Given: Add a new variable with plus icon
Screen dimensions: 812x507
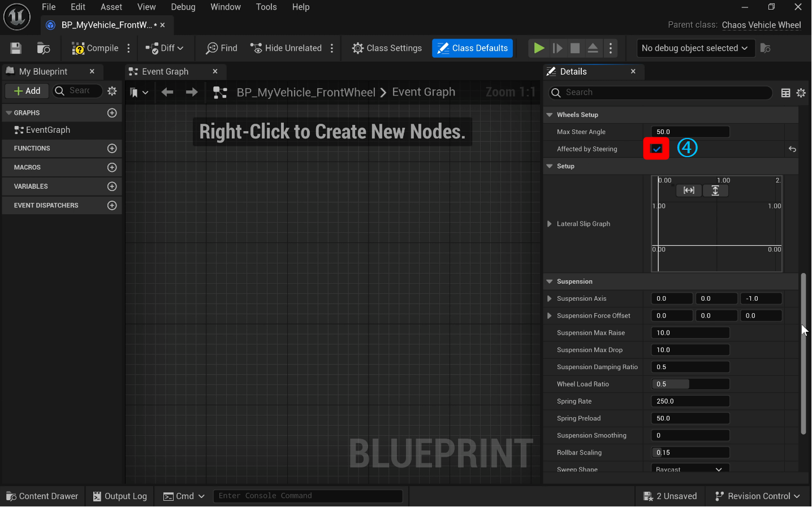Looking at the screenshot, I should coord(112,187).
